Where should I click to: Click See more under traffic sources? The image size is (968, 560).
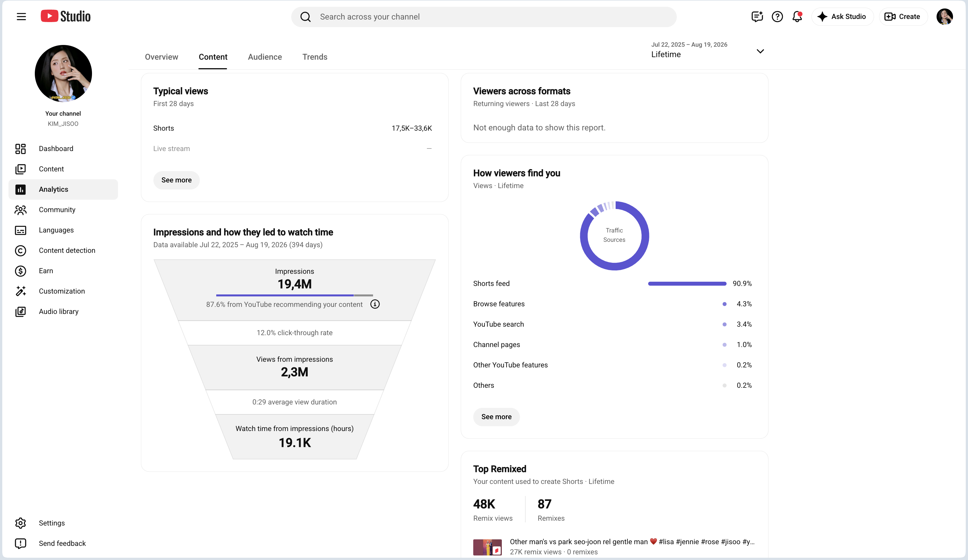496,417
